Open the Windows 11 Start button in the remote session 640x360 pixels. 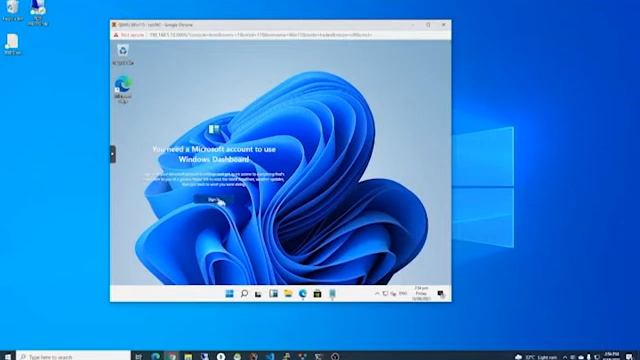coord(229,293)
